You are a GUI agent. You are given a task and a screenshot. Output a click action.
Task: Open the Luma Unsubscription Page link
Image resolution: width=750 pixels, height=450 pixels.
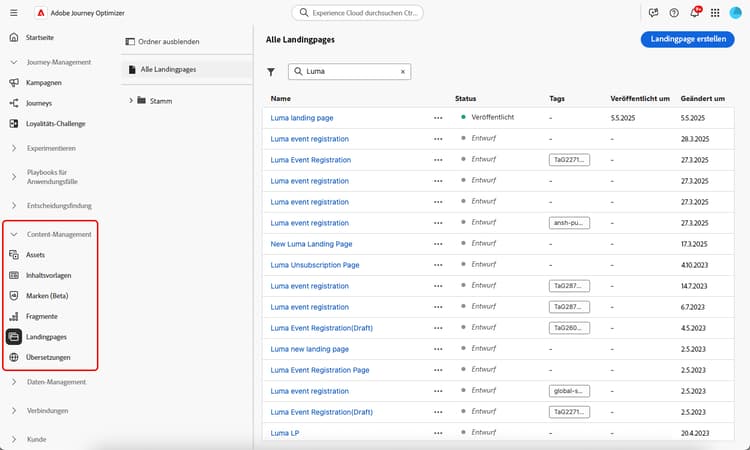point(315,265)
